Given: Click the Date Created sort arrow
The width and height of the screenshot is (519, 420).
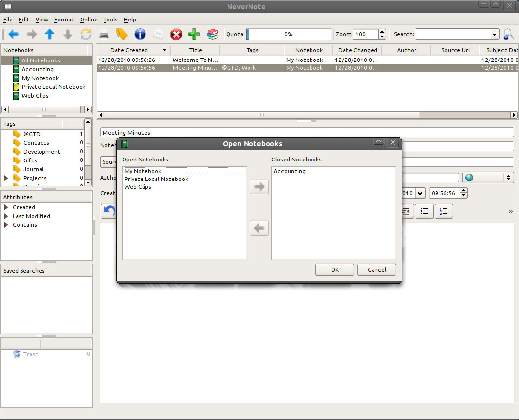Looking at the screenshot, I should (x=164, y=50).
